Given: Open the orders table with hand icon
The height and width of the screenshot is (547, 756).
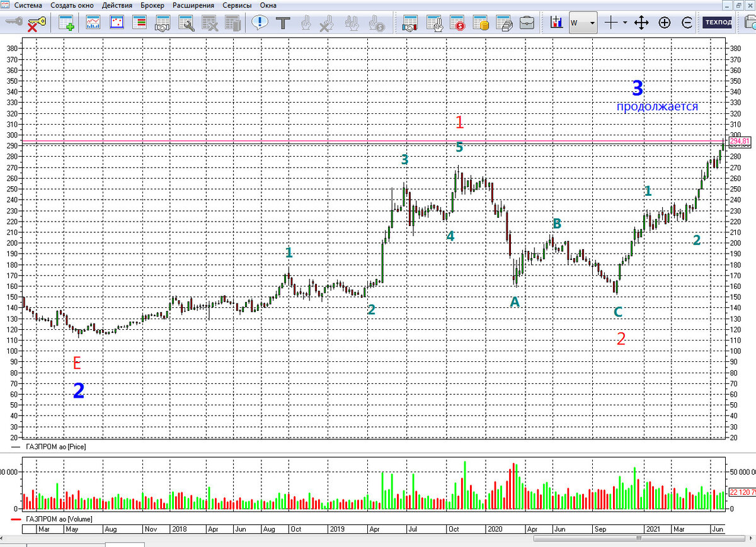Looking at the screenshot, I should (434, 25).
